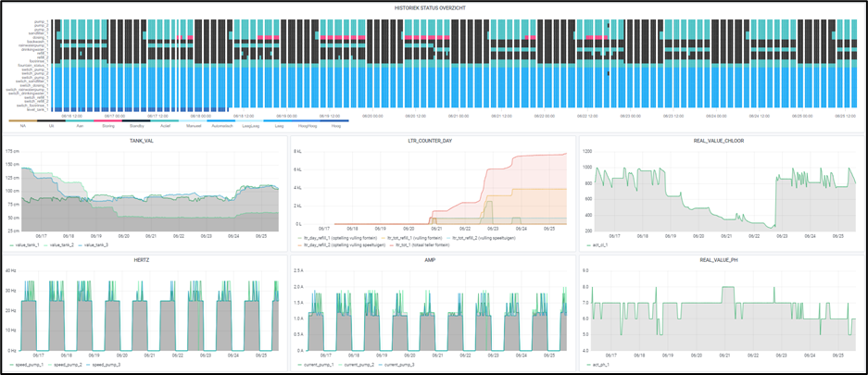Click the 2.5 A axis label in AMP
The height and width of the screenshot is (375, 868).
pos(296,270)
